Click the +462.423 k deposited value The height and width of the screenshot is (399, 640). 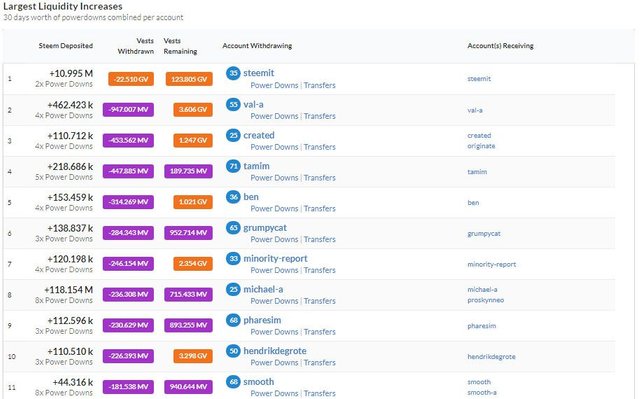[70, 105]
